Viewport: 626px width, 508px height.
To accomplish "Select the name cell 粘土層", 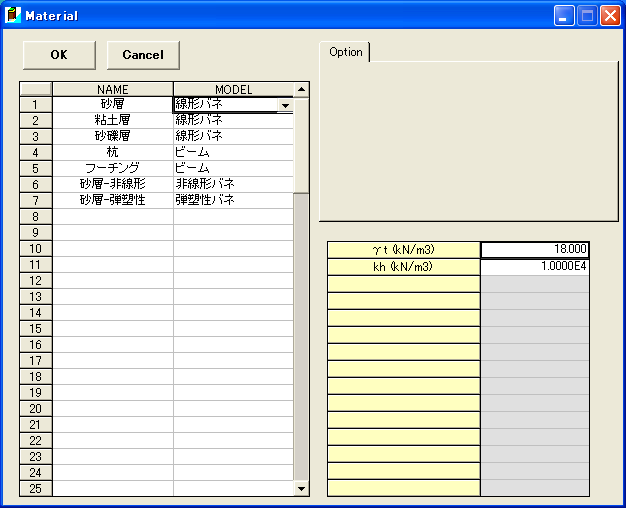I will 113,120.
